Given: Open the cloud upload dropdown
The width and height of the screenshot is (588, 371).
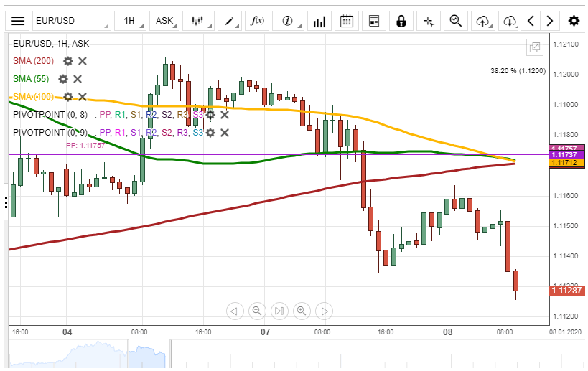Looking at the screenshot, I should coord(483,21).
